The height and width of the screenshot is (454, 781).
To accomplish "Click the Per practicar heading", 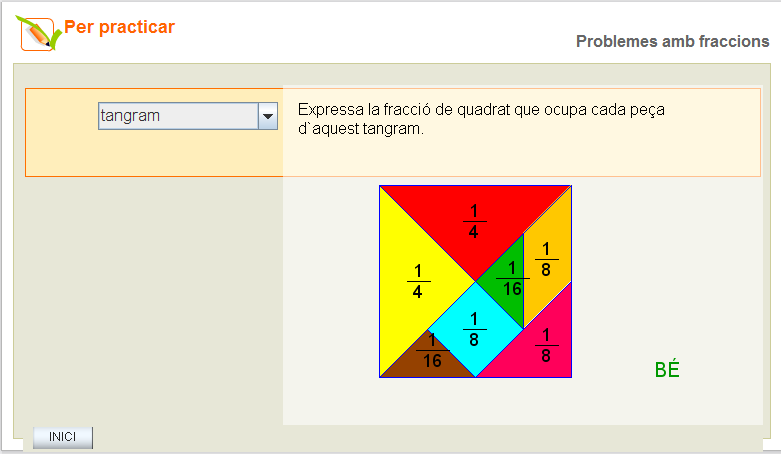I will click(x=119, y=27).
